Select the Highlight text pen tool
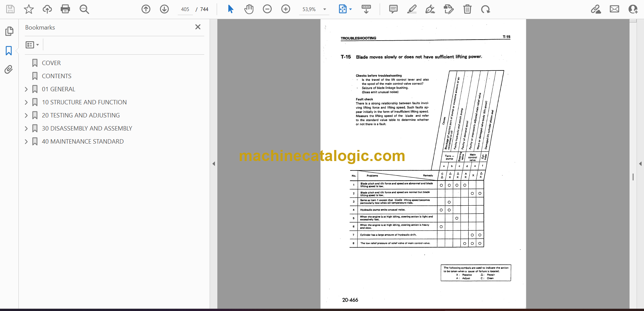Viewport: 644px width, 311px height. 412,9
